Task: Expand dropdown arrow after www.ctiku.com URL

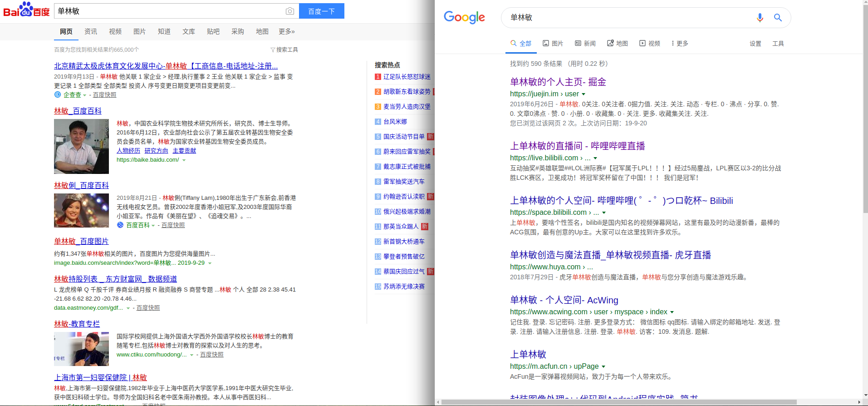Action: coord(191,355)
